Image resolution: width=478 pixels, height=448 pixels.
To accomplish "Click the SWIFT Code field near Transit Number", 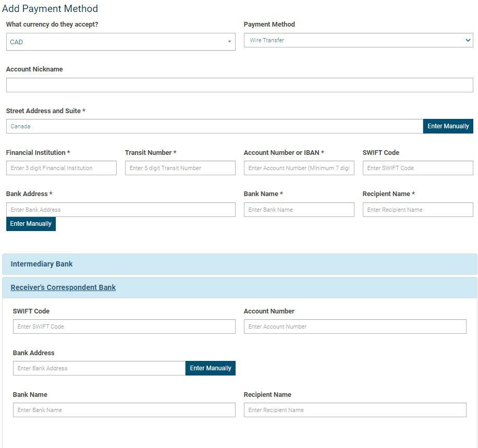I will click(x=418, y=167).
